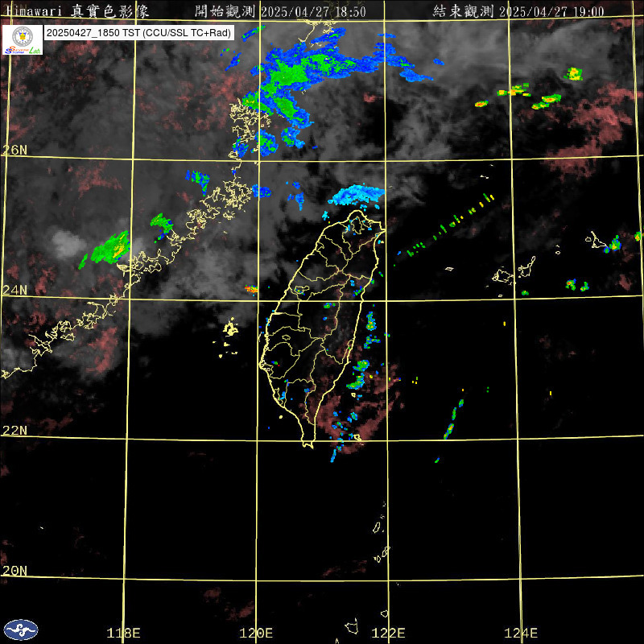Click the 22N latitude label
The height and width of the screenshot is (644, 644).
pyautogui.click(x=14, y=431)
